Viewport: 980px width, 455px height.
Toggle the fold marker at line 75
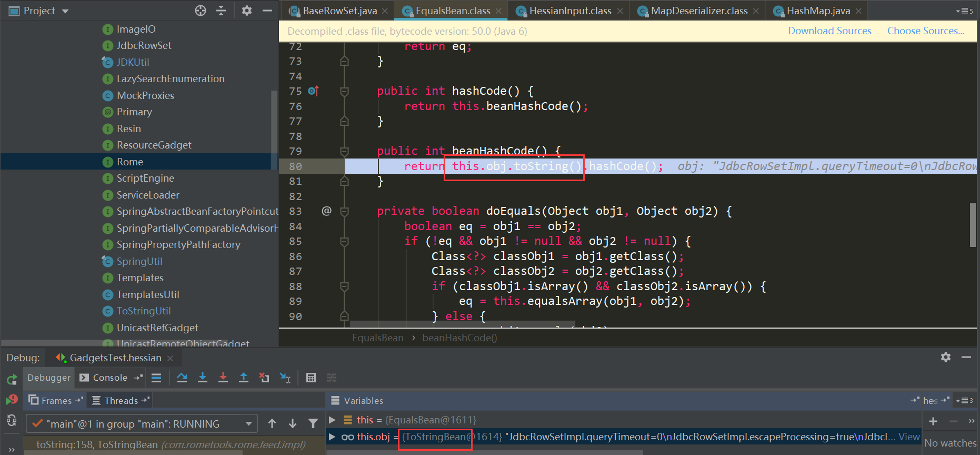[x=344, y=92]
